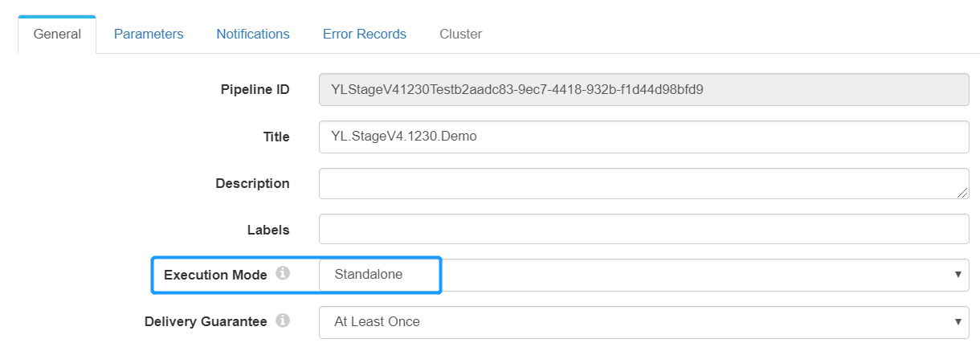The height and width of the screenshot is (347, 980).
Task: Click the Execution Mode dropdown arrow
Action: pos(958,275)
